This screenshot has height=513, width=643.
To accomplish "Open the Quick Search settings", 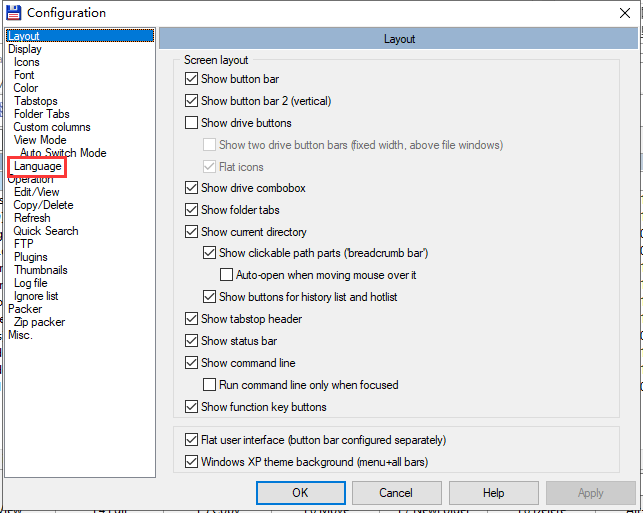I will click(x=46, y=231).
